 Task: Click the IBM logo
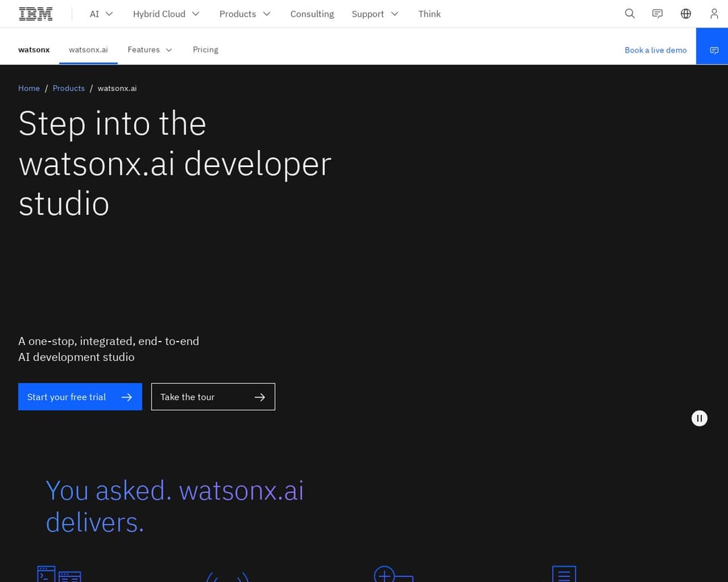(36, 14)
